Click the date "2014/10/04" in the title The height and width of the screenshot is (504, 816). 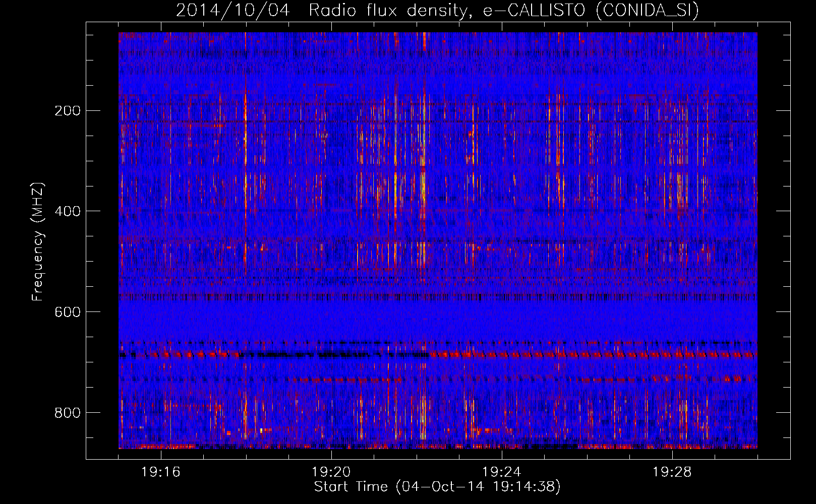tap(233, 10)
